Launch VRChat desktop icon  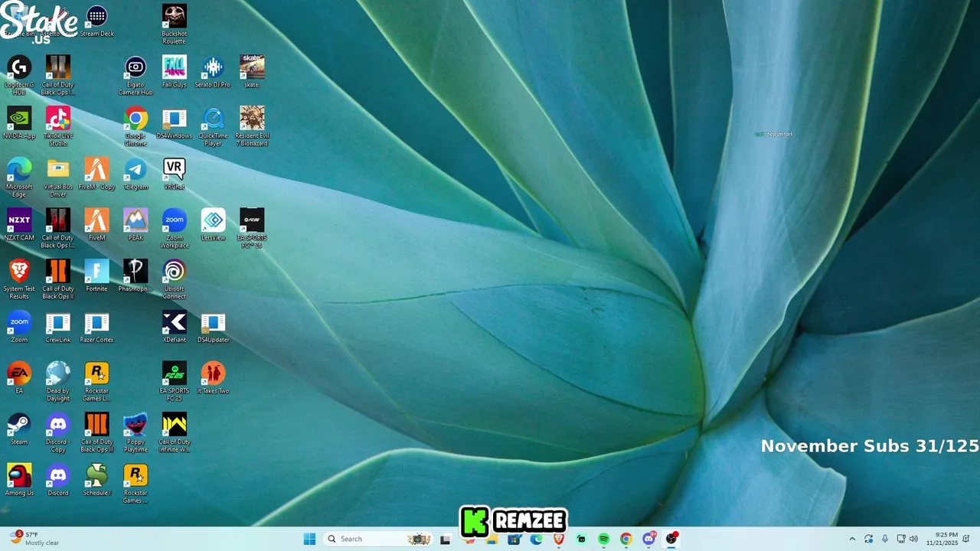(174, 174)
